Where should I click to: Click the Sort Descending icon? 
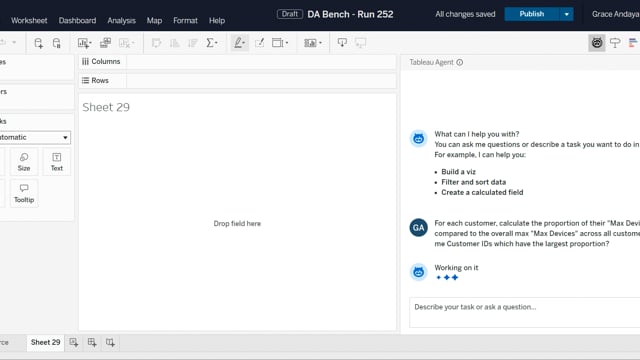coord(193,43)
